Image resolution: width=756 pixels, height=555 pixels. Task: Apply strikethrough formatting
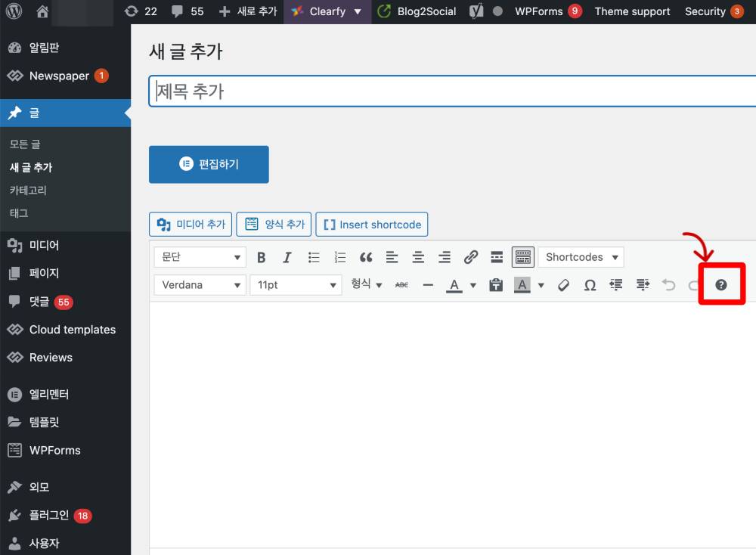coord(401,285)
